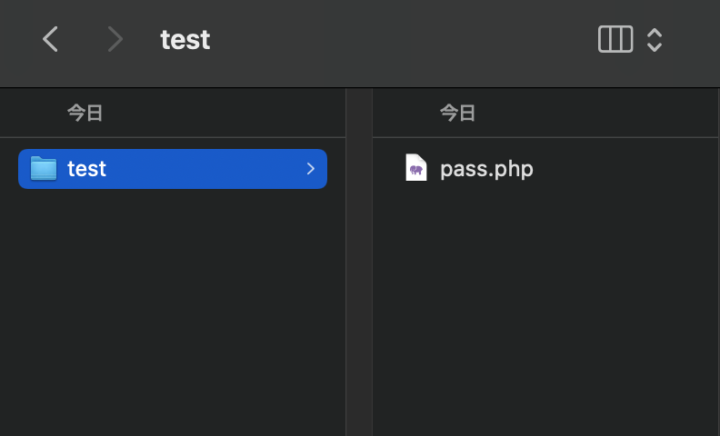Click the PHP elephant file icon

[x=416, y=168]
